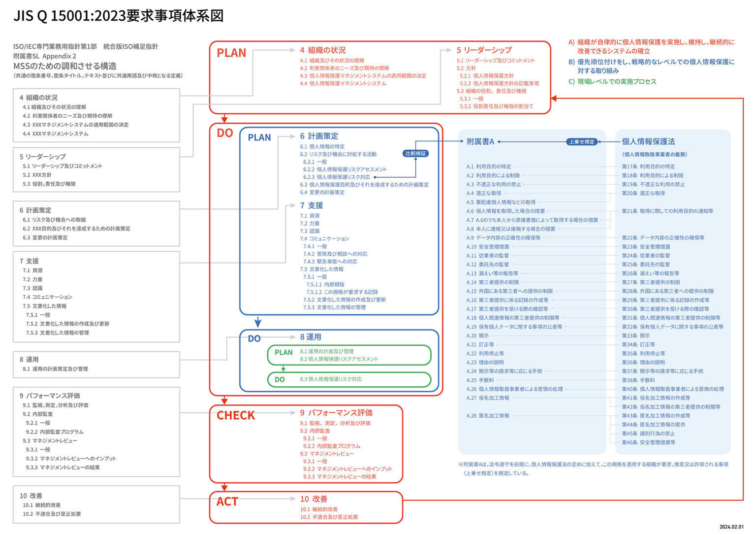The width and height of the screenshot is (756, 535).
Task: Click the CHECK label
Action: 237,415
